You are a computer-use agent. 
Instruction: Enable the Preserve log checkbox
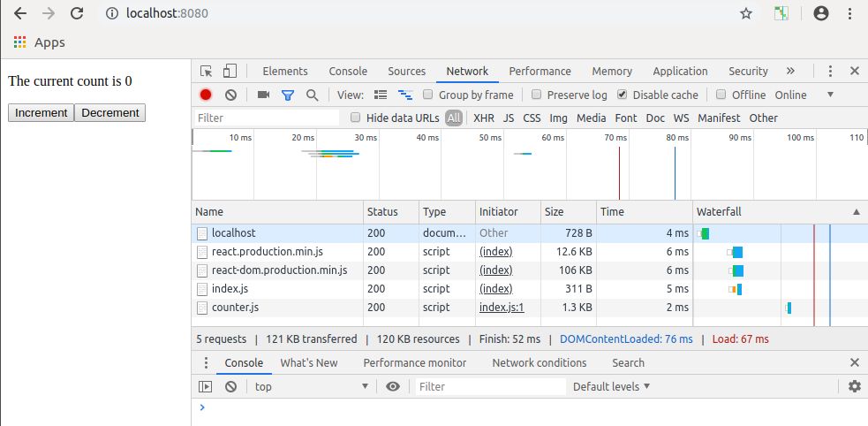pyautogui.click(x=535, y=95)
